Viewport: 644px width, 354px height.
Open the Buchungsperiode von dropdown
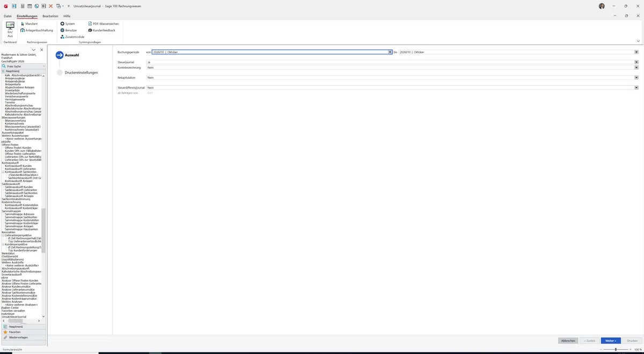(390, 52)
